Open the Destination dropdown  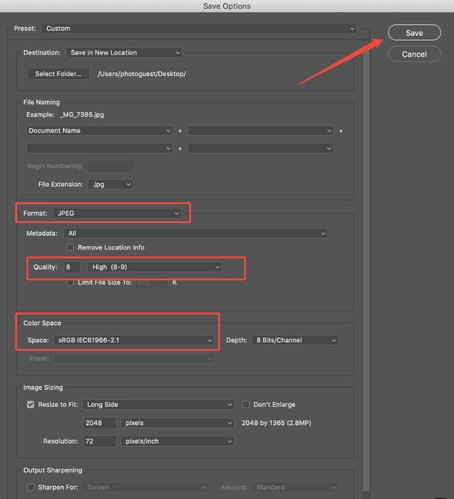(x=124, y=52)
